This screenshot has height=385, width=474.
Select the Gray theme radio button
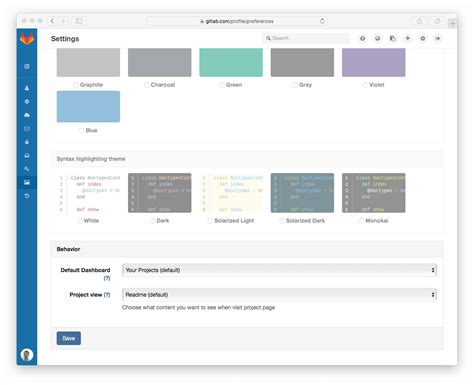[295, 85]
